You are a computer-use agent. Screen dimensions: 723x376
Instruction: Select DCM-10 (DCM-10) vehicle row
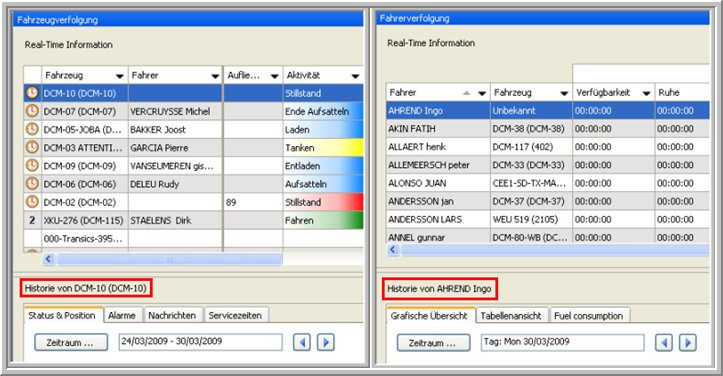pos(193,93)
